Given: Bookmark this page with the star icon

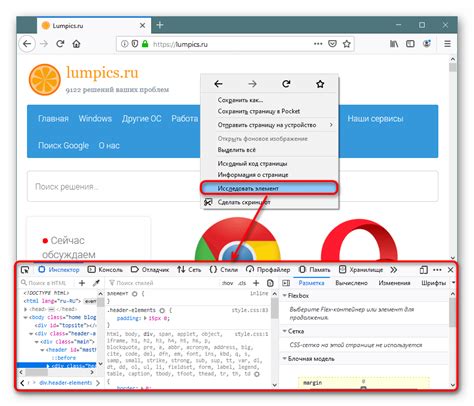Looking at the screenshot, I should (x=347, y=44).
